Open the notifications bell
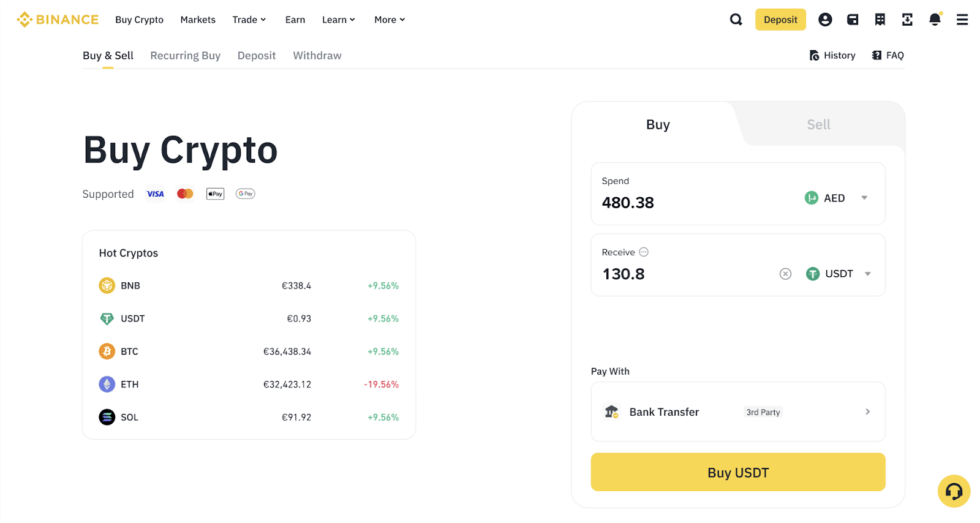 coord(935,20)
